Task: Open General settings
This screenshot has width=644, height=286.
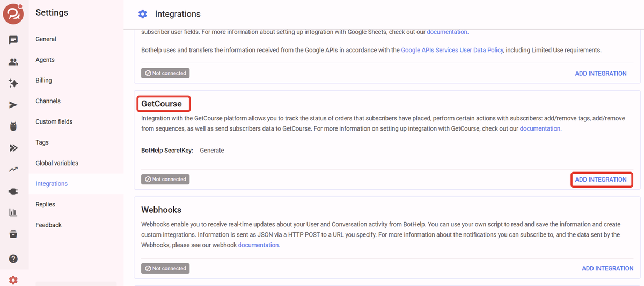Action: pos(46,39)
